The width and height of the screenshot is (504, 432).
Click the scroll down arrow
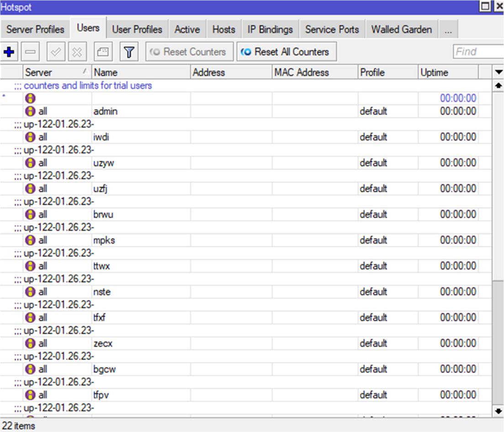(x=499, y=411)
